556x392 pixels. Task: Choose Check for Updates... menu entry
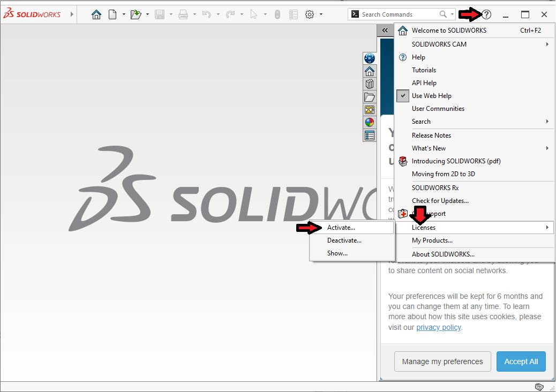click(474, 201)
